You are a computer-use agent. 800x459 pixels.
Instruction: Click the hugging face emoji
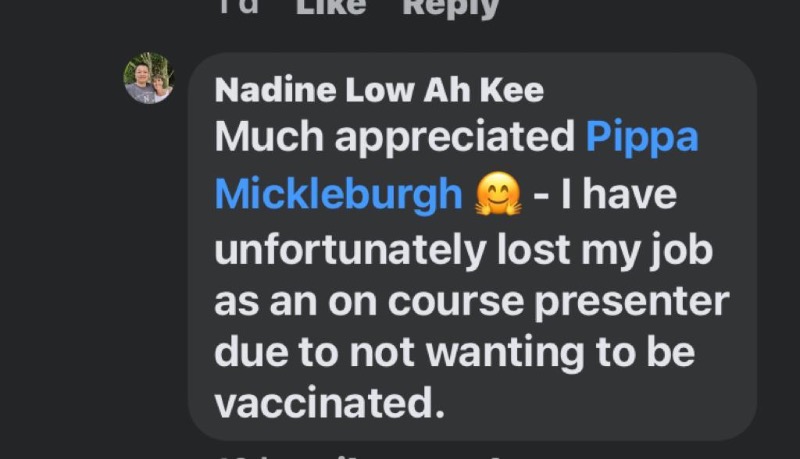498,194
